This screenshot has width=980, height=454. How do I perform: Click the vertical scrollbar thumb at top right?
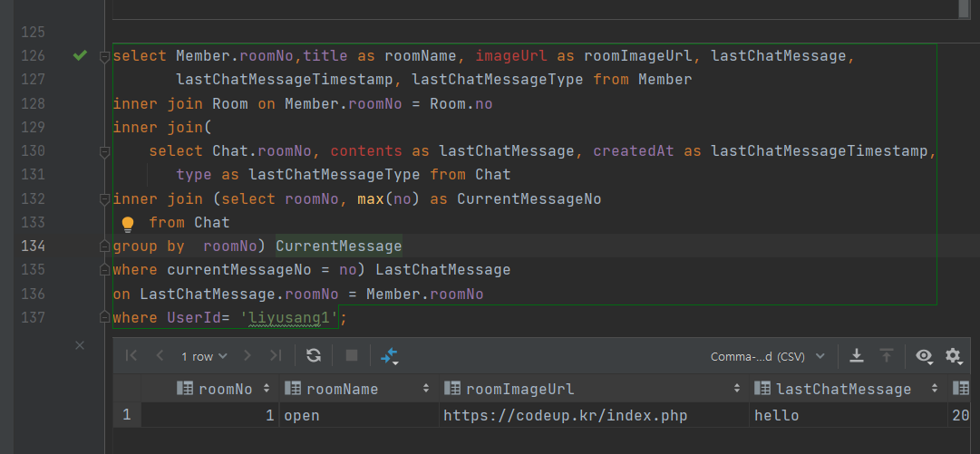click(x=964, y=9)
